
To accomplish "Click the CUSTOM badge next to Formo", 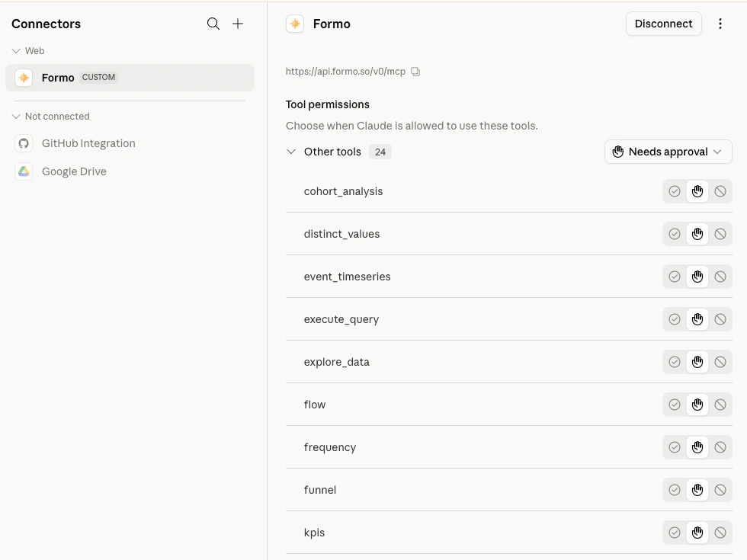I will 98,77.
